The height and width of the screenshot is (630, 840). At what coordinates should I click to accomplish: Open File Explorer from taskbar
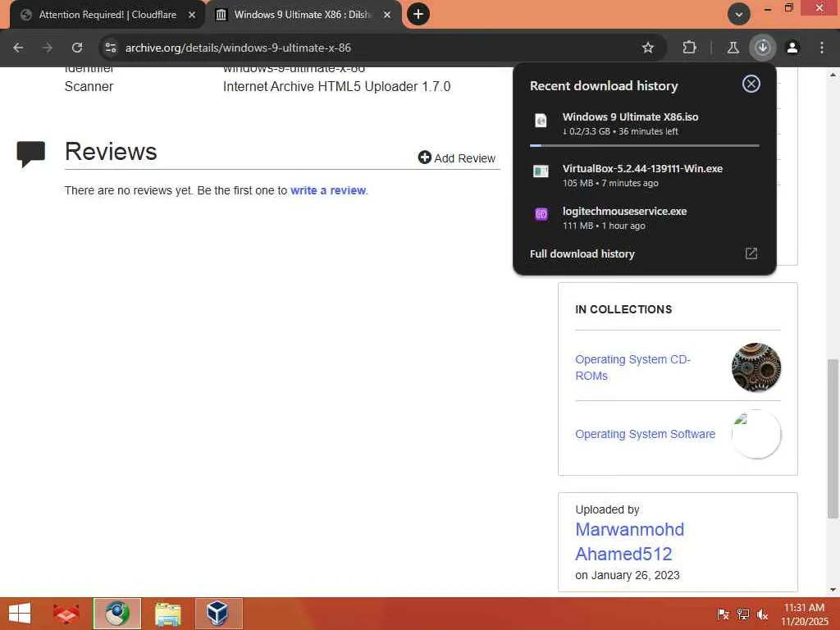coord(168,614)
